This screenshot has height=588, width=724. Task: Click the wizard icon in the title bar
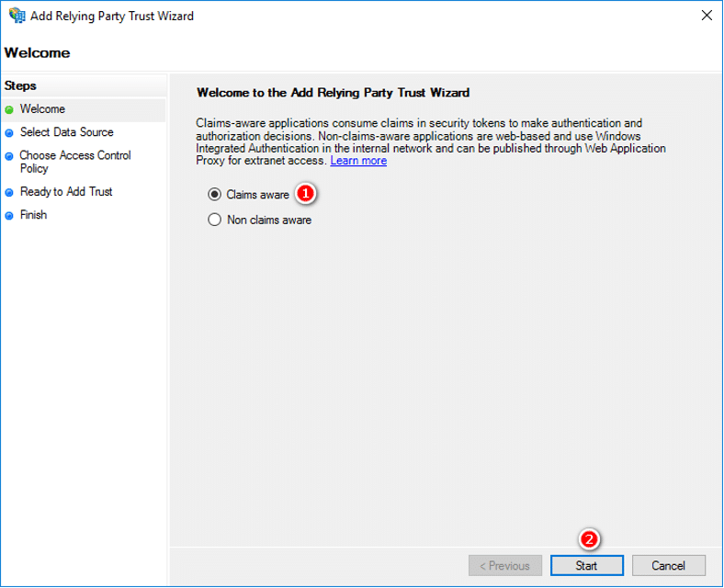pos(16,16)
